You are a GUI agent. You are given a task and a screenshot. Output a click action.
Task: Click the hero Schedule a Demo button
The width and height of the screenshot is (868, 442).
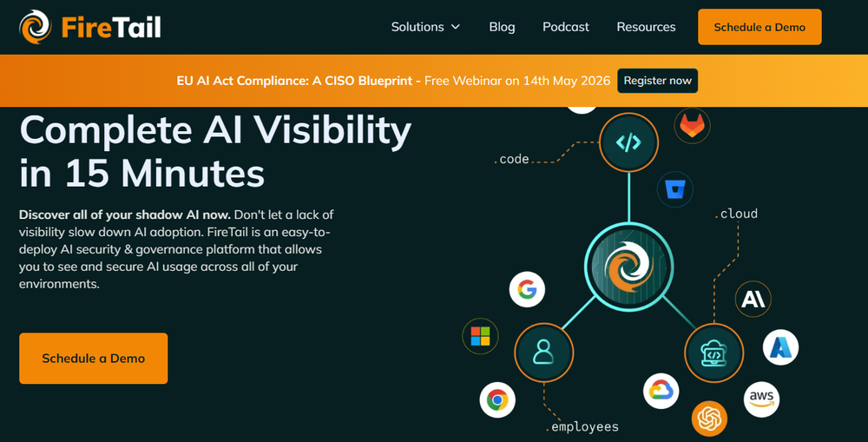(x=94, y=359)
